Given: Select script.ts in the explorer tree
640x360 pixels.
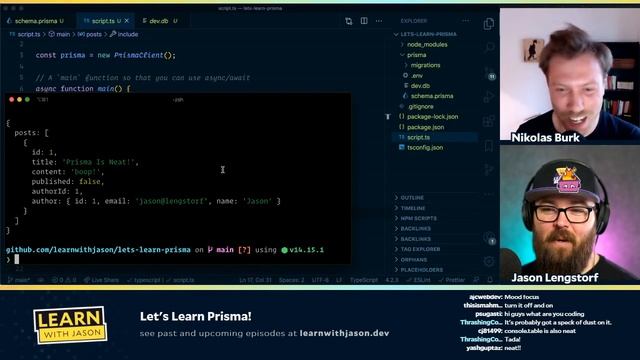Looking at the screenshot, I should point(435,137).
